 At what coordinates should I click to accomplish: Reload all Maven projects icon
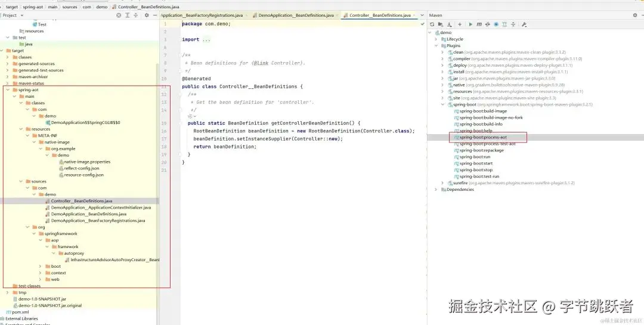(432, 24)
